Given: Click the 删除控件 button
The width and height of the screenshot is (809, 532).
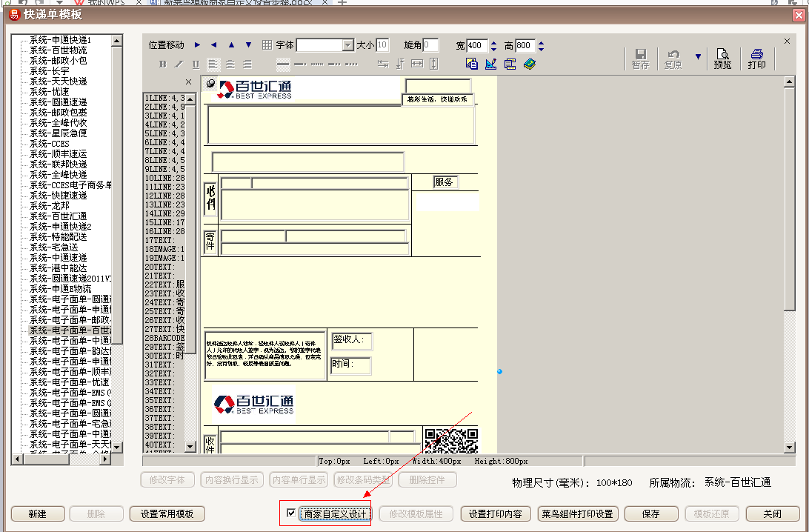Looking at the screenshot, I should coord(427,480).
